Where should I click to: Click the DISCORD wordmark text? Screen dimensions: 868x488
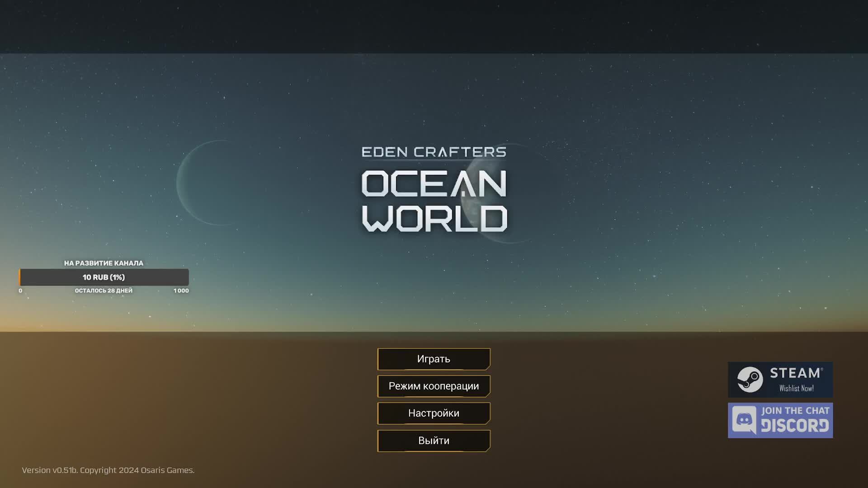796,425
